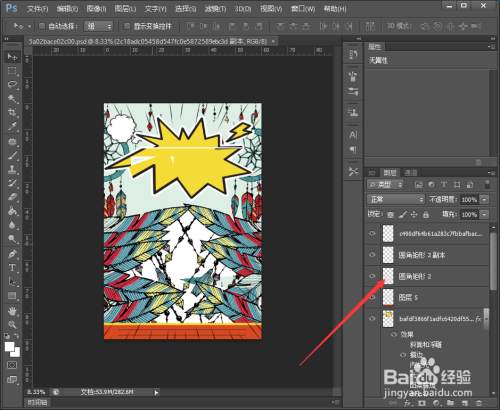The width and height of the screenshot is (500, 410).
Task: Select the Lasso tool
Action: tap(12, 84)
